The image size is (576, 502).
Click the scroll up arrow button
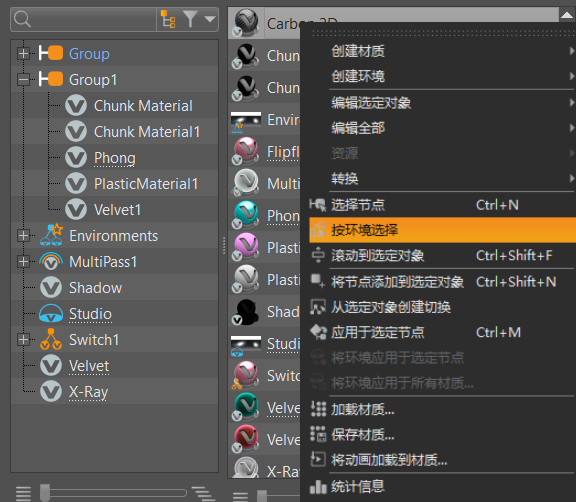[567, 15]
